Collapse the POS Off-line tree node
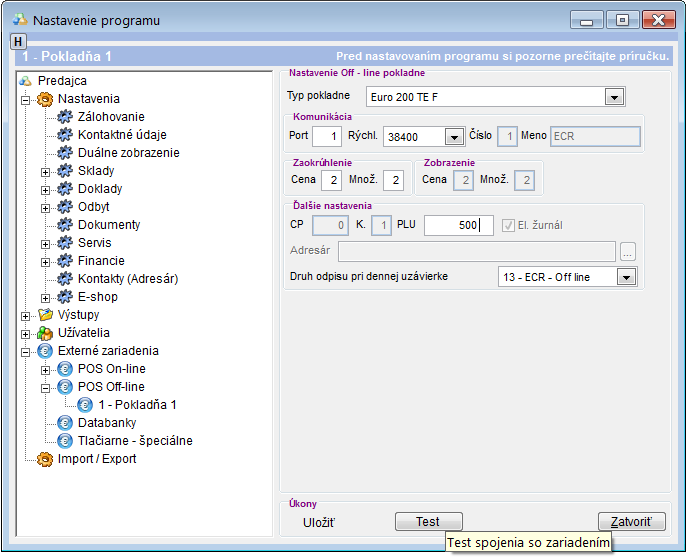This screenshot has height=558, width=686. [x=45, y=387]
